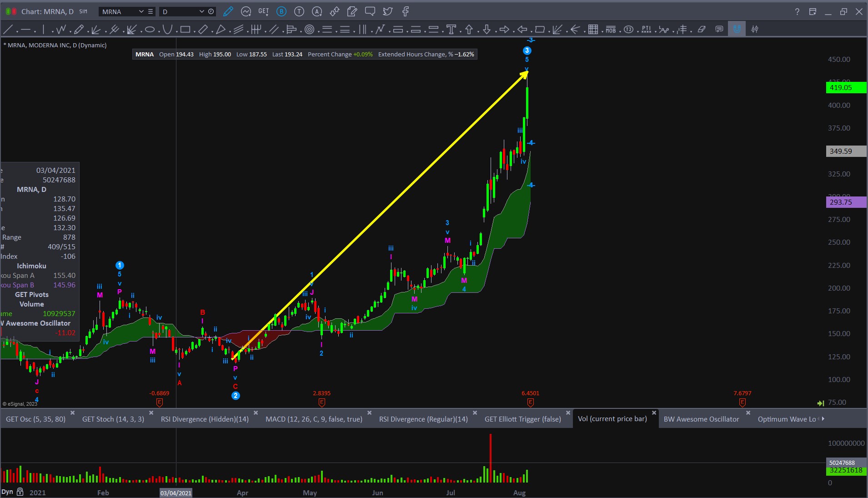Viewport: 868px width, 498px height.
Task: Click the 03/04/2021 cursor date label
Action: [176, 493]
